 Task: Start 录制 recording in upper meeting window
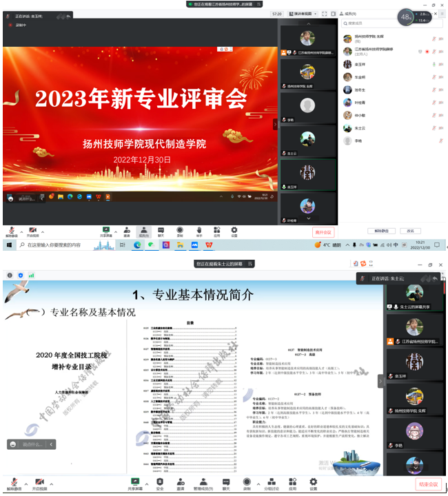tap(180, 232)
